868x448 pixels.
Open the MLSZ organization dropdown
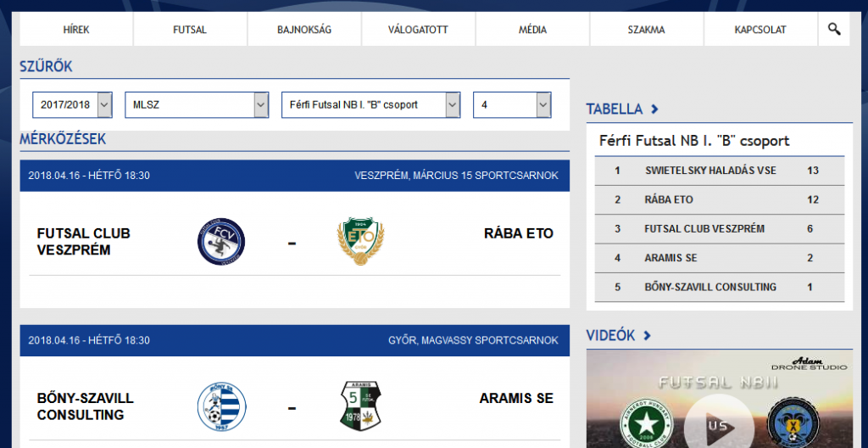pyautogui.click(x=197, y=105)
